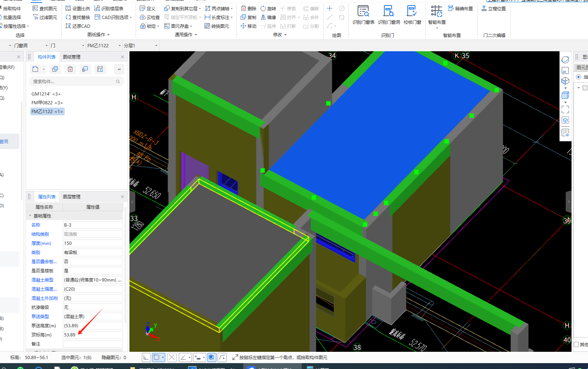
Task: Click the 立樘位置 tool
Action: pos(494,8)
